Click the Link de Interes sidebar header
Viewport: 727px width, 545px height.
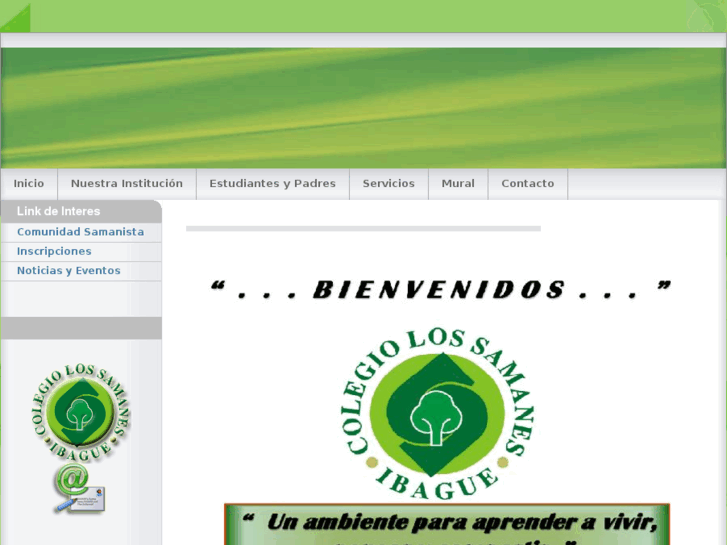tap(81, 212)
